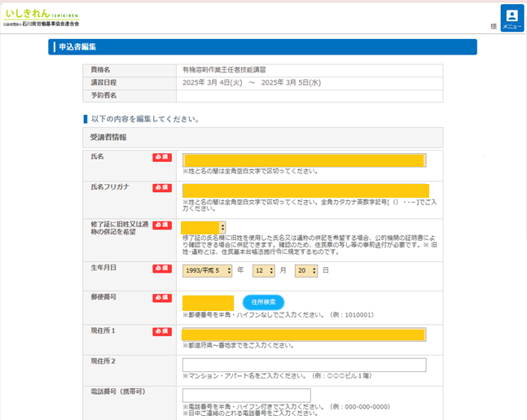Open the 旧姓又は通称の併記 dropdown
This screenshot has width=527, height=420.
coord(204,228)
